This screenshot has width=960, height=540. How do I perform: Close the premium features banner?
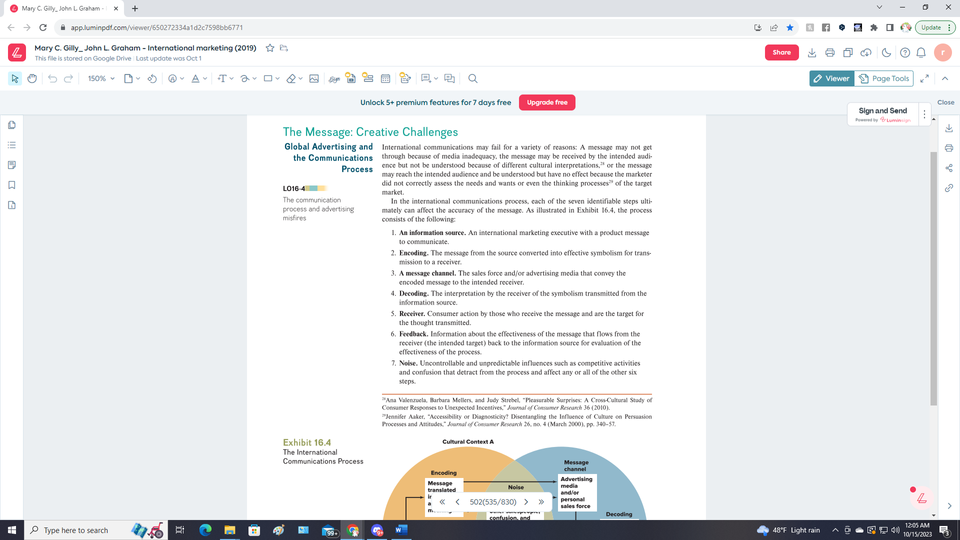click(x=945, y=102)
